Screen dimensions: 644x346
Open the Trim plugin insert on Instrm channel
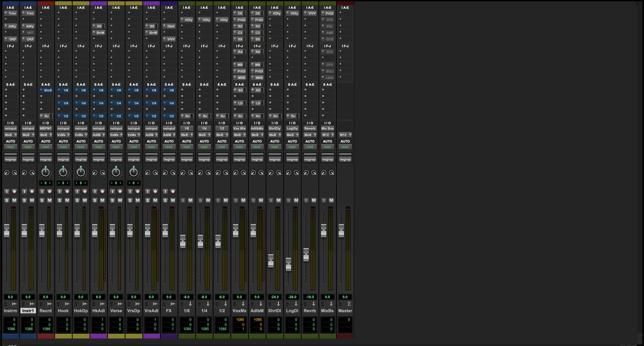pyautogui.click(x=12, y=13)
